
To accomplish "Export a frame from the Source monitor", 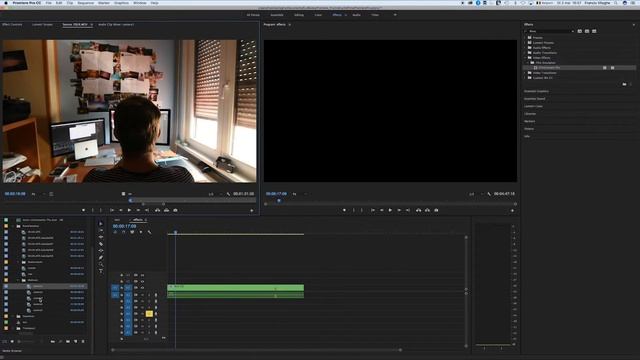I will coord(176,210).
